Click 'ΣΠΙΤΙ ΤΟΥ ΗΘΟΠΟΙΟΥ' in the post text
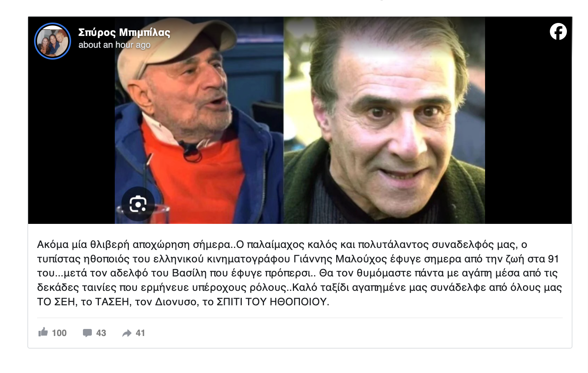The image size is (588, 373). point(272,302)
